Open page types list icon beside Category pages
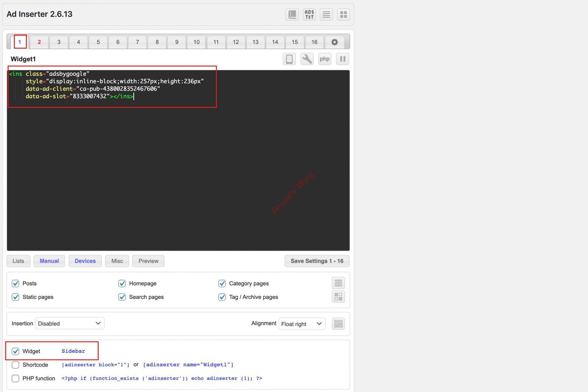 [x=338, y=283]
